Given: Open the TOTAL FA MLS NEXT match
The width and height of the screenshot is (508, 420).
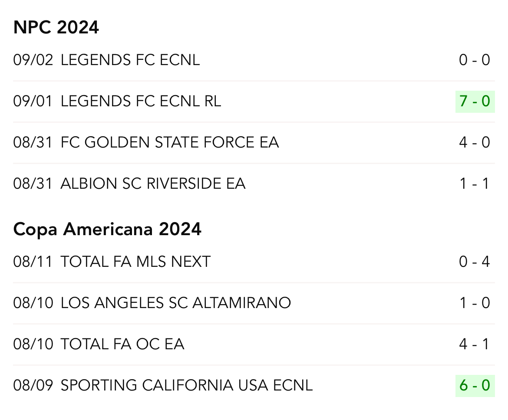Looking at the screenshot, I should [x=135, y=262].
